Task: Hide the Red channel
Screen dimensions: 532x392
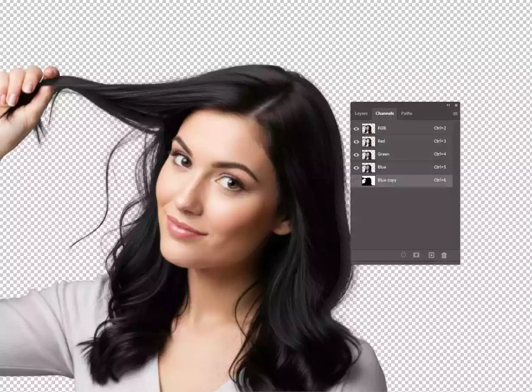Action: (x=356, y=141)
